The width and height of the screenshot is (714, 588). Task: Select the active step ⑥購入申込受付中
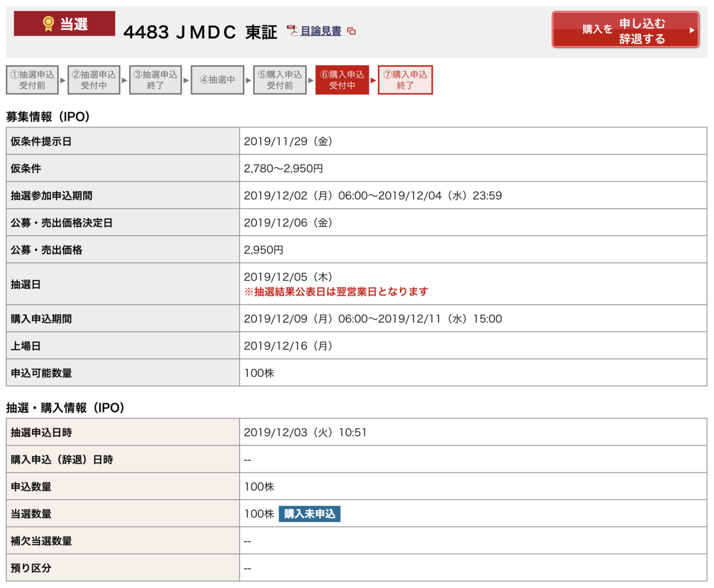pyautogui.click(x=342, y=80)
